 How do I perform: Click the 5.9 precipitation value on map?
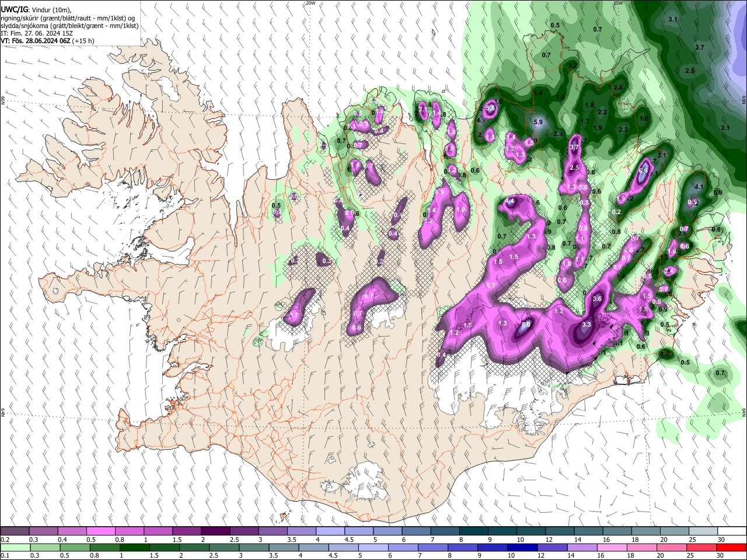click(x=538, y=123)
